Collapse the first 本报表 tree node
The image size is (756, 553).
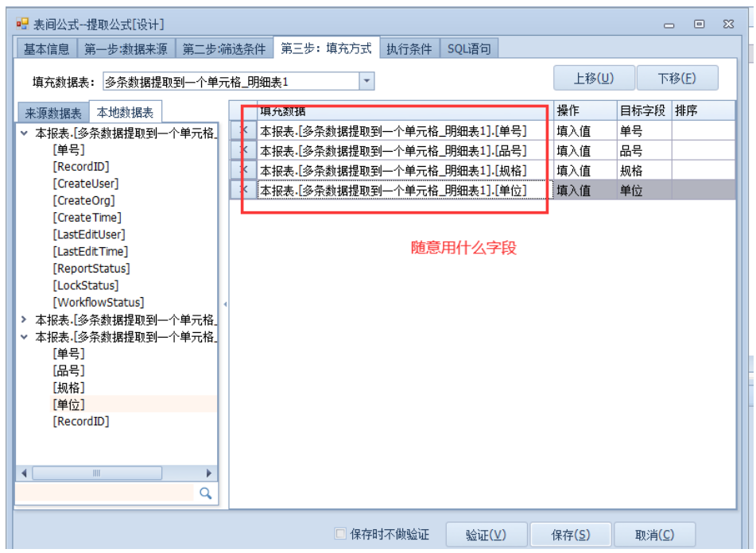[25, 133]
